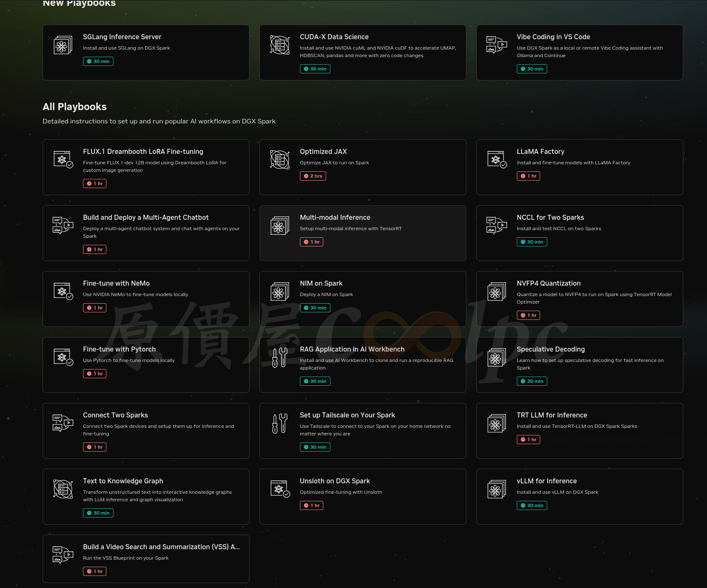Click the CUDA-X Data Science card icon
The height and width of the screenshot is (588, 707).
279,45
